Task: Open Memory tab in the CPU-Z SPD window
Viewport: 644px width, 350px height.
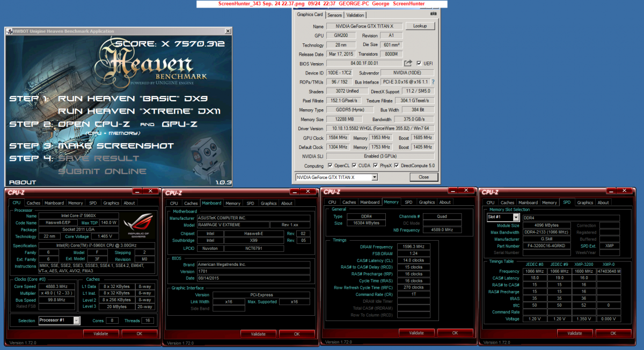Action: click(549, 203)
